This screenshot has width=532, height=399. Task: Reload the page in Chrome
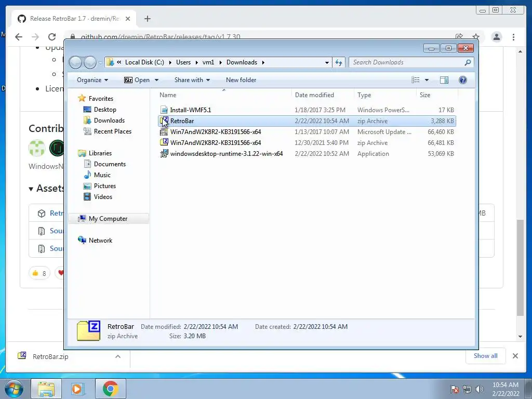point(52,37)
